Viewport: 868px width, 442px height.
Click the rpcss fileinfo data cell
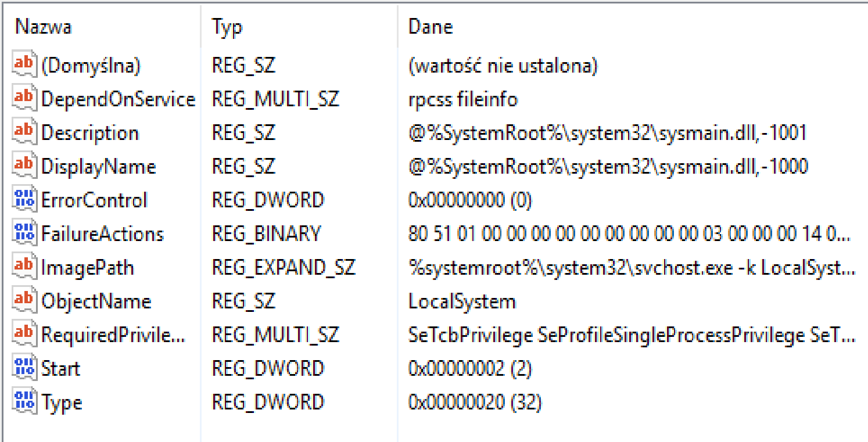(462, 99)
